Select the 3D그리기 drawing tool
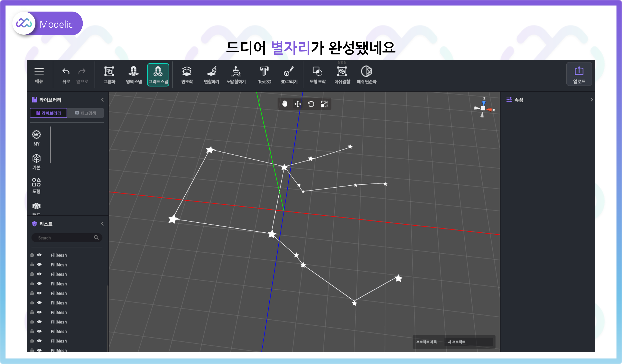 (x=289, y=75)
